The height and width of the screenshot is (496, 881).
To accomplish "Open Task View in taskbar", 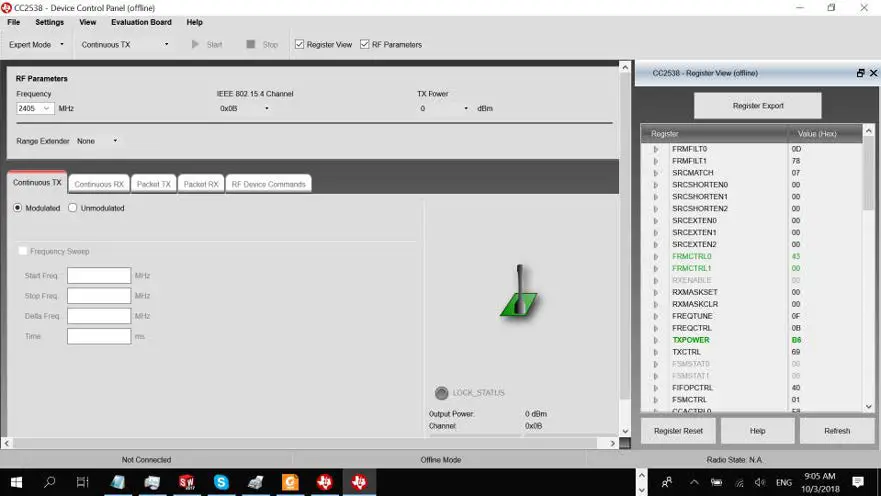I will click(83, 482).
